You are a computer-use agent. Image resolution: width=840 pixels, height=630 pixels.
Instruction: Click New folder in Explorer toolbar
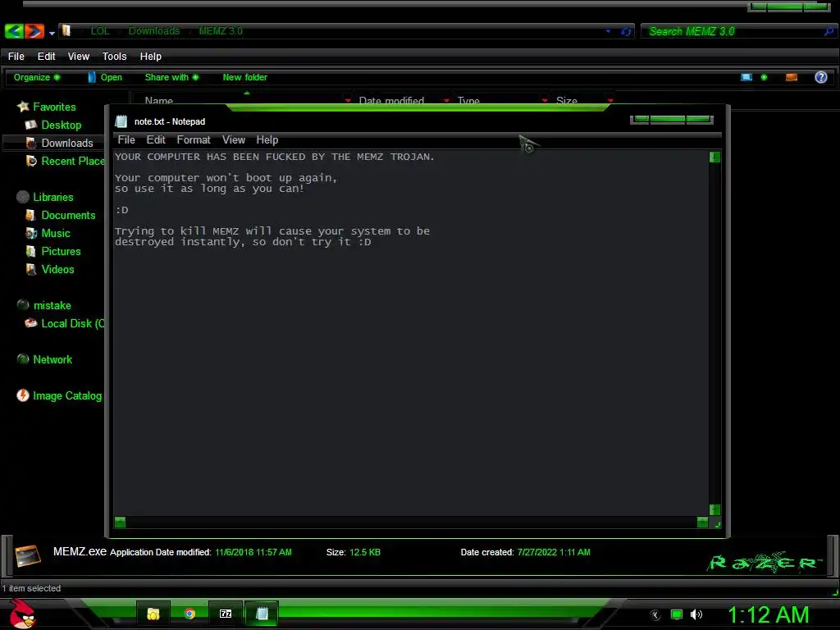click(x=244, y=77)
